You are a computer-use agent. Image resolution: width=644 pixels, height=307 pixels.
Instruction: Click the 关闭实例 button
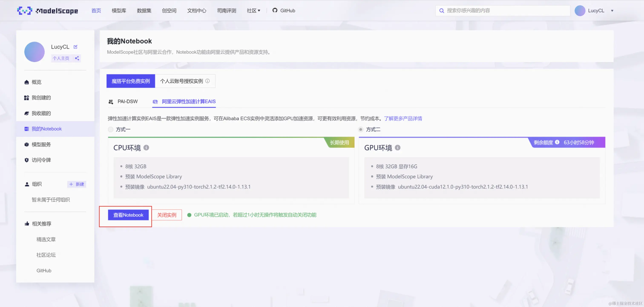click(167, 215)
